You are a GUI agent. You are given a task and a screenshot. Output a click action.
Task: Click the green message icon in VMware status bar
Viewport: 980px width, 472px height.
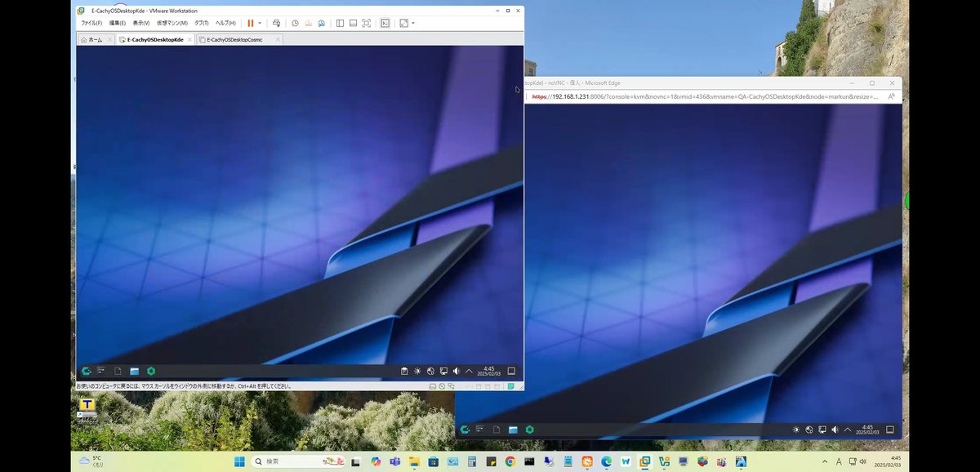coord(511,386)
